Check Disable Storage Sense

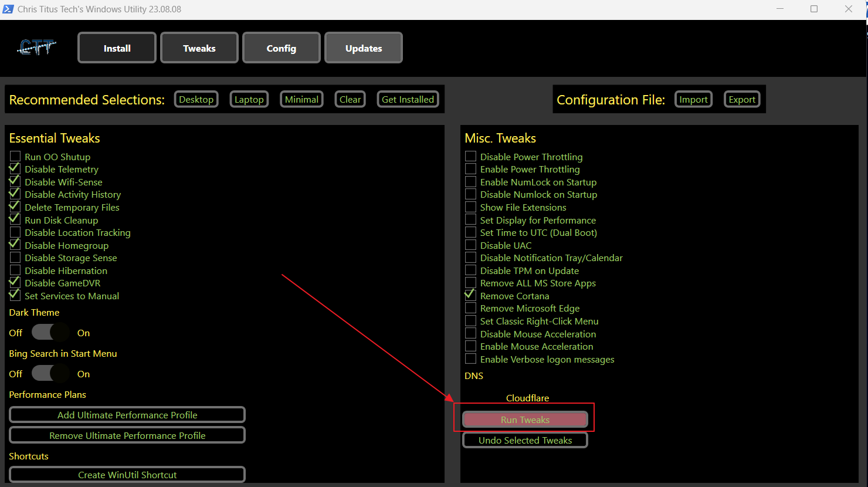(15, 258)
